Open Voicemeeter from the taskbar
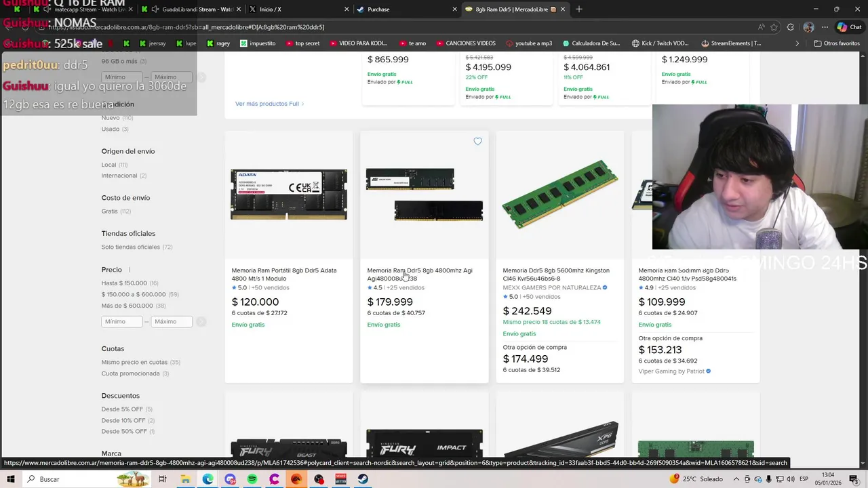Image resolution: width=868 pixels, height=488 pixels. click(341, 479)
